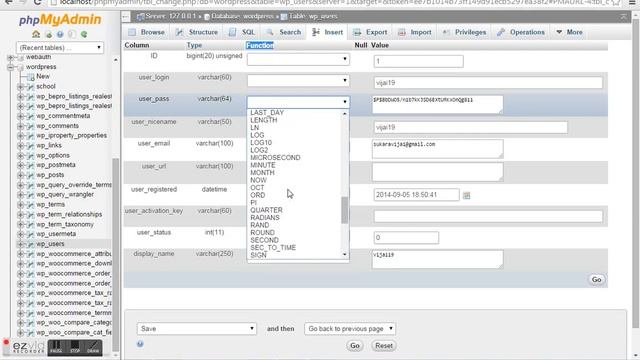Switch to the Browse tab
Screen dimensions: 640x360
146,32
